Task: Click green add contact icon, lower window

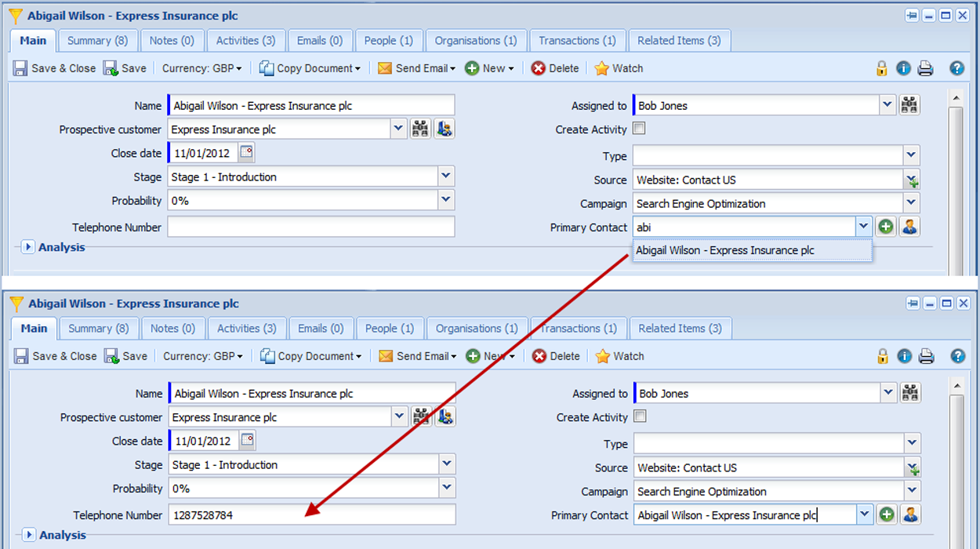Action: pyautogui.click(x=887, y=514)
